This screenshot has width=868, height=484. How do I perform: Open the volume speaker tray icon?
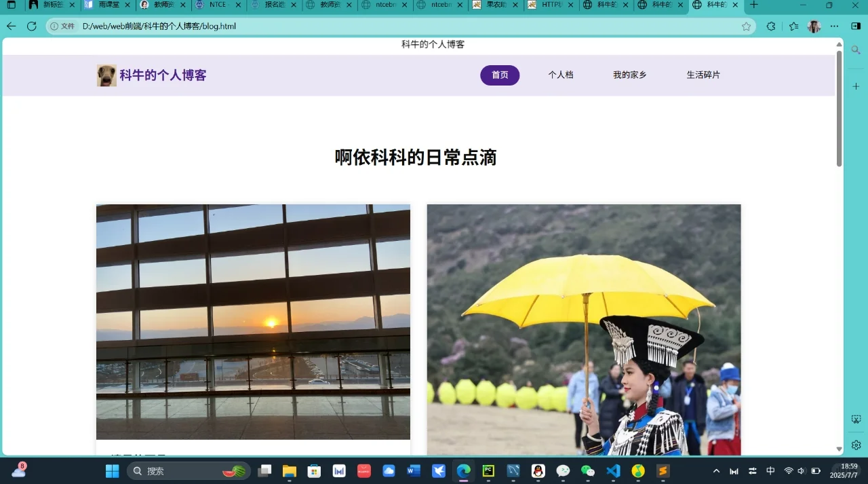click(x=802, y=471)
